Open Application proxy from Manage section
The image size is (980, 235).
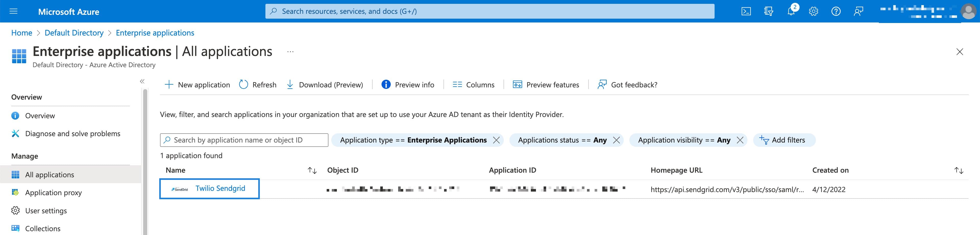point(53,192)
